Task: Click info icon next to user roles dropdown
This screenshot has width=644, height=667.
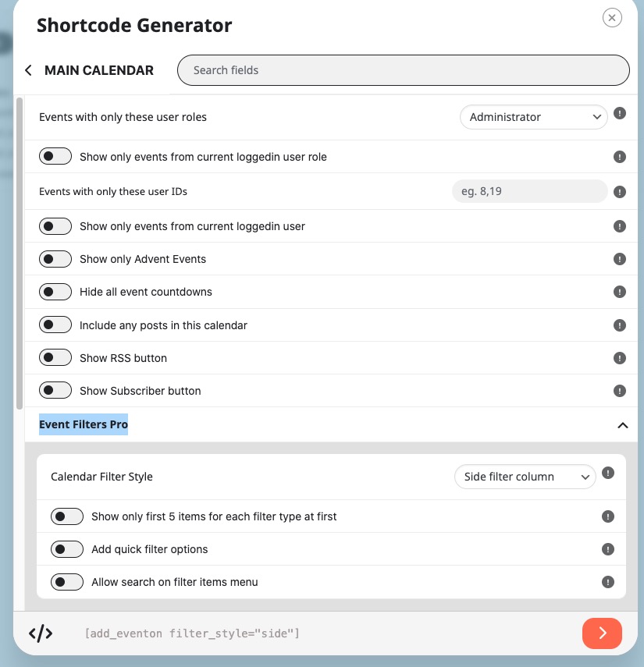Action: [x=619, y=114]
